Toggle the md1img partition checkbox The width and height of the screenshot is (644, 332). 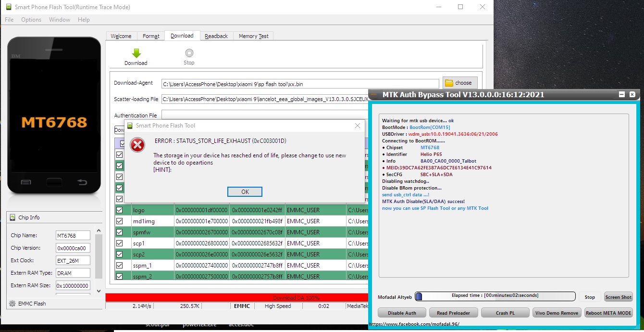(x=120, y=221)
